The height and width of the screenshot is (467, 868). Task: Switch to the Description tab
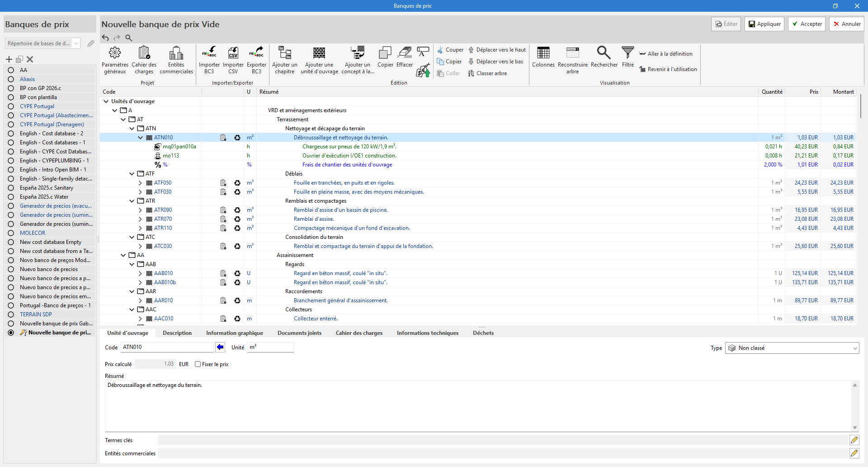tap(177, 333)
